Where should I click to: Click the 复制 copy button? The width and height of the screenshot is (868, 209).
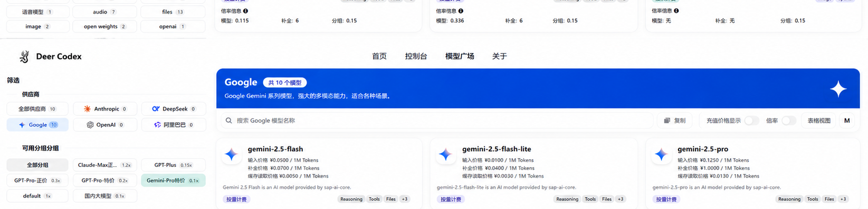coord(675,121)
